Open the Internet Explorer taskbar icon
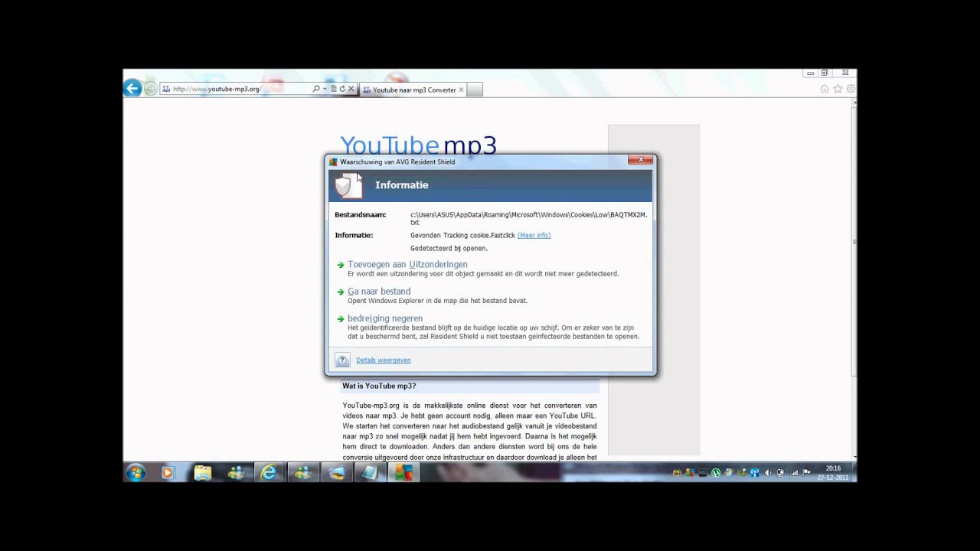 268,473
